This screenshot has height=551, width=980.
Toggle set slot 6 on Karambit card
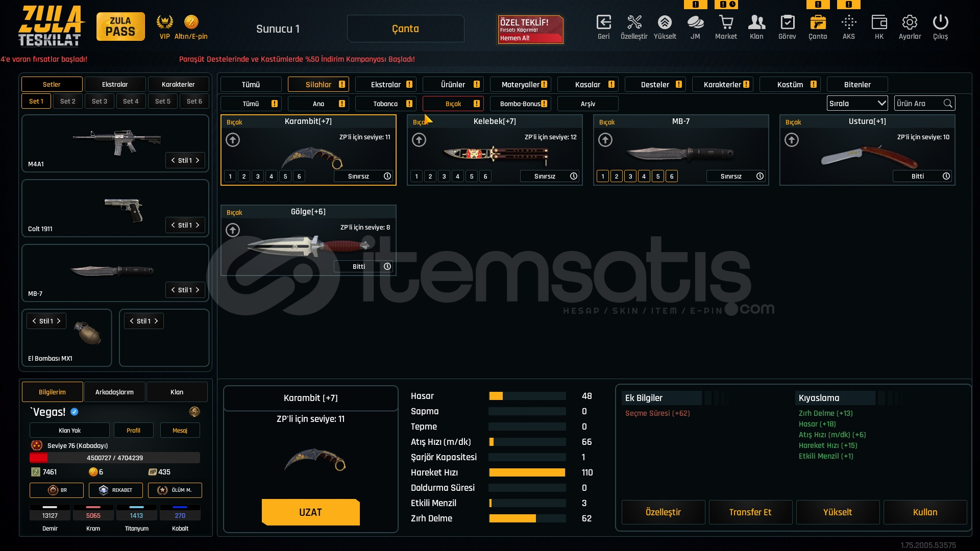pyautogui.click(x=299, y=177)
